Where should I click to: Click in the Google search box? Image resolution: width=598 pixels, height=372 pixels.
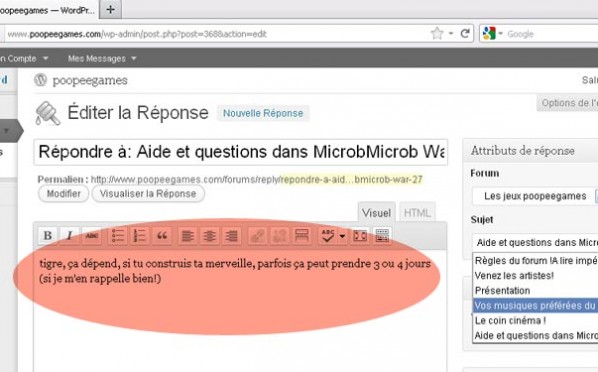(x=552, y=34)
